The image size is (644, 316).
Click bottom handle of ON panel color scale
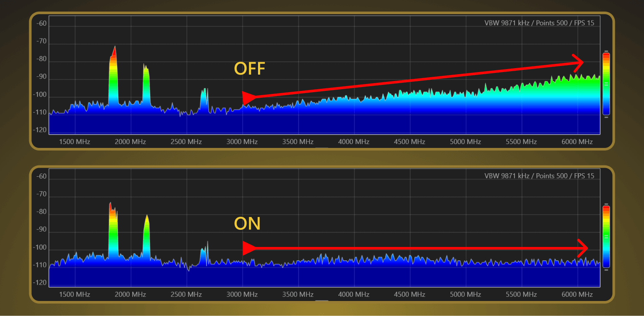[606, 270]
